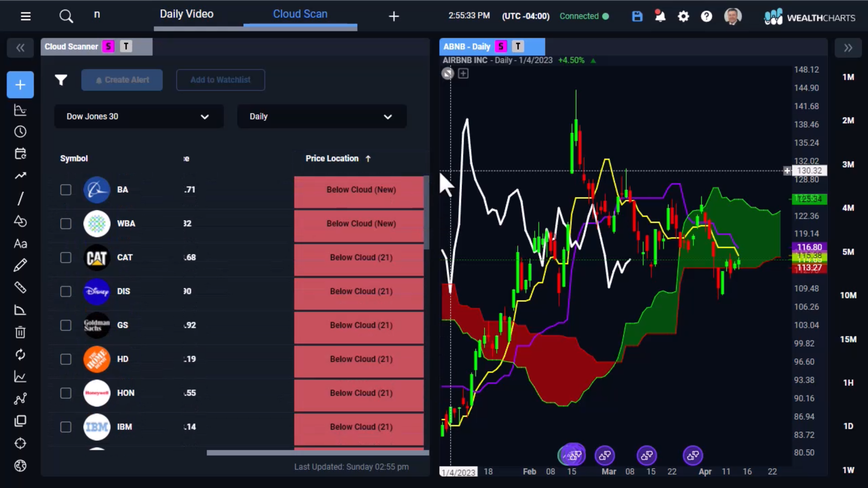Open the help question mark
Viewport: 868px width, 488px height.
click(706, 17)
